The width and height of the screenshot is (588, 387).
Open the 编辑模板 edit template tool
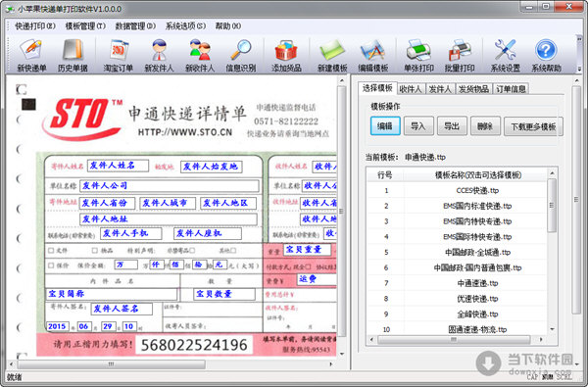pos(373,56)
